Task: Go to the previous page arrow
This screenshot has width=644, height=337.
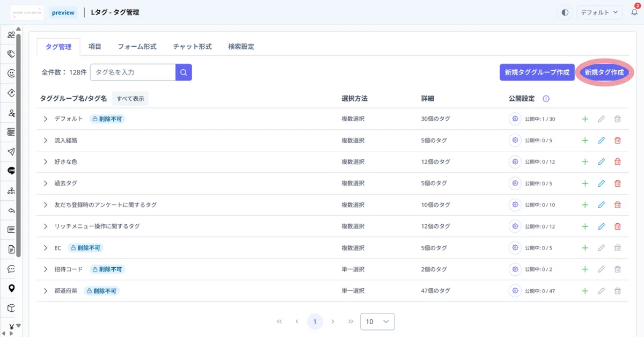Action: [x=297, y=321]
